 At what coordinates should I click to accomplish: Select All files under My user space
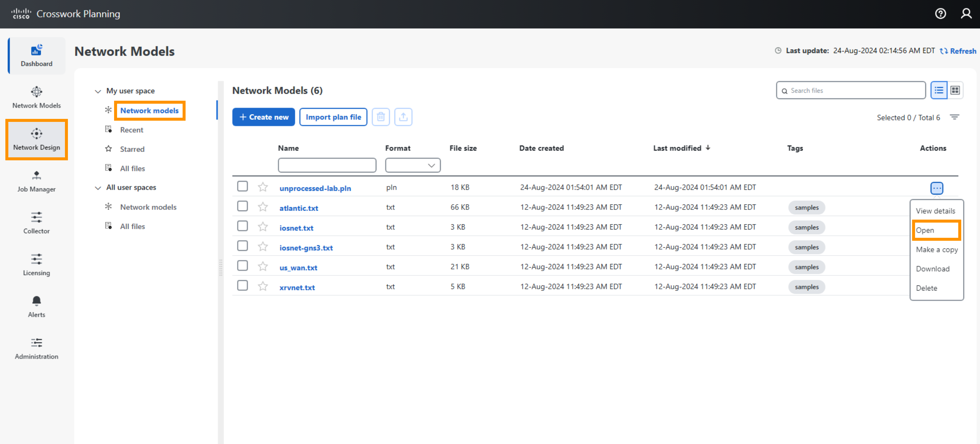tap(132, 168)
